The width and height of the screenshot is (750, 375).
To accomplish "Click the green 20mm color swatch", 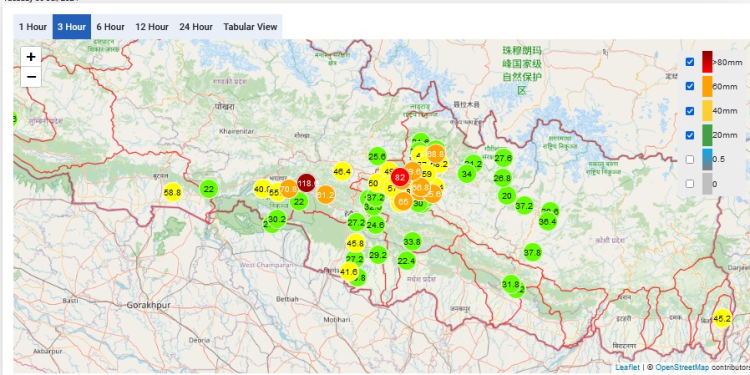I will click(707, 135).
